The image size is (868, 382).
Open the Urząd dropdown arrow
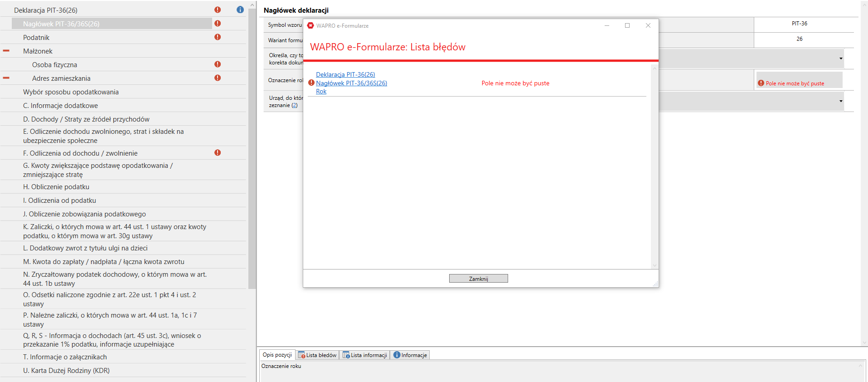tap(841, 101)
